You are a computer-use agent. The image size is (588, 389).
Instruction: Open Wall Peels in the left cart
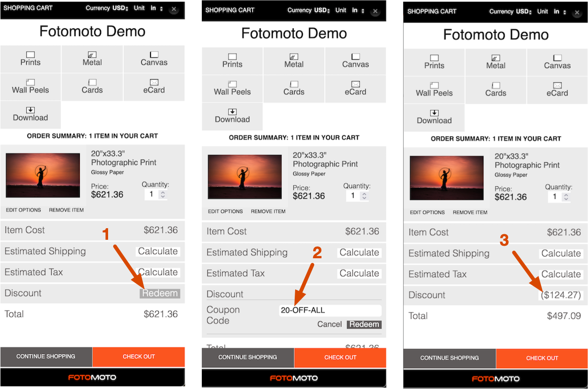[30, 86]
